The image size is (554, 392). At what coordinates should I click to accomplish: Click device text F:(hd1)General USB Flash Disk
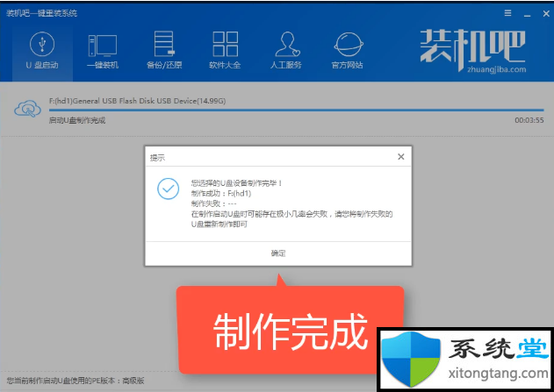137,101
